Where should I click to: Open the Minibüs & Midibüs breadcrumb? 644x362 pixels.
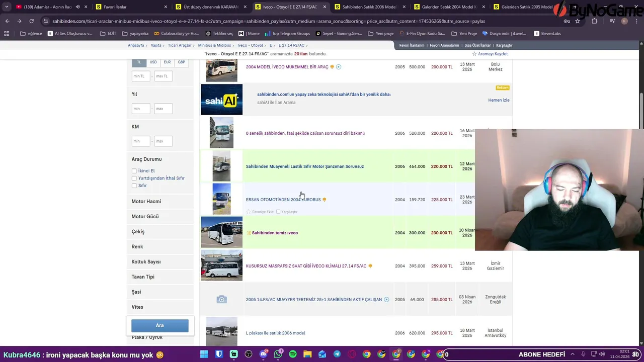tap(214, 45)
